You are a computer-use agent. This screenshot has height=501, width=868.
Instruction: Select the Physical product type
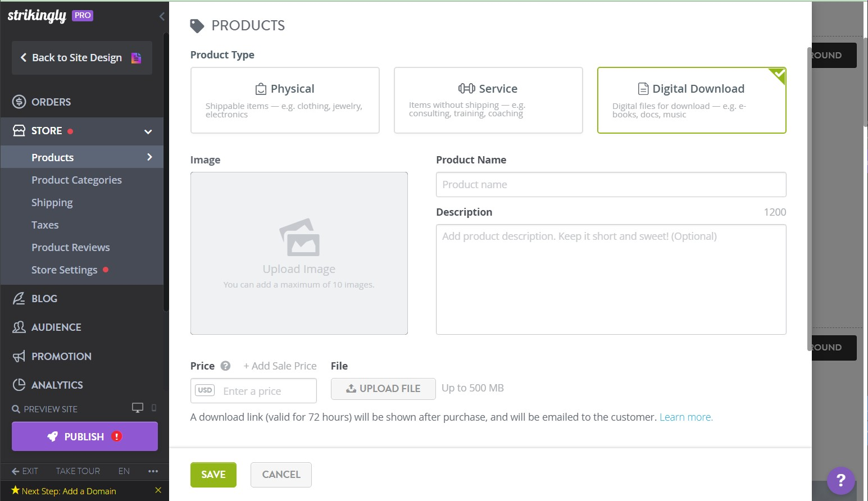[285, 100]
